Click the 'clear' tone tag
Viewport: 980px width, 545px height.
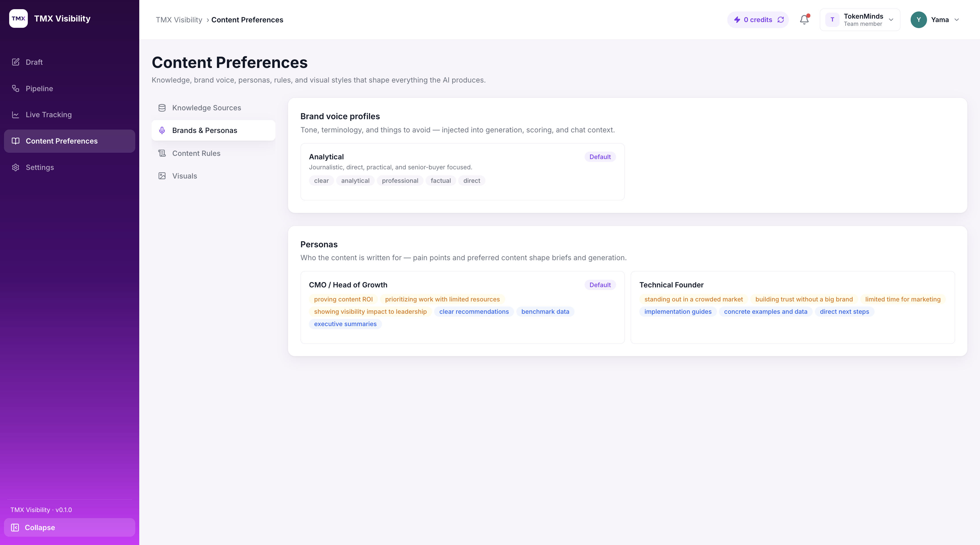pos(321,181)
